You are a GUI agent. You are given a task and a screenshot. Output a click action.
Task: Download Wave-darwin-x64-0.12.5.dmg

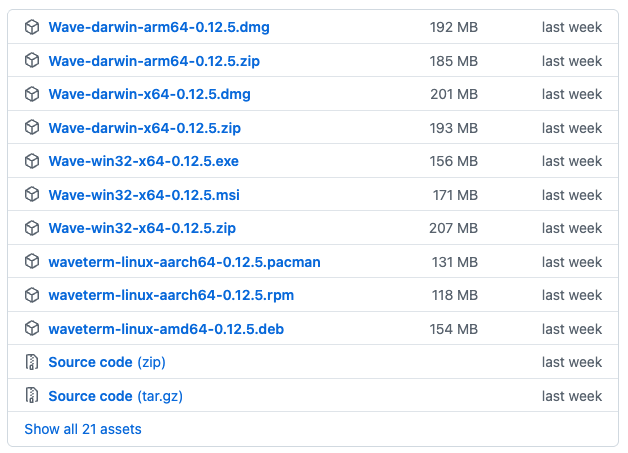tap(149, 94)
